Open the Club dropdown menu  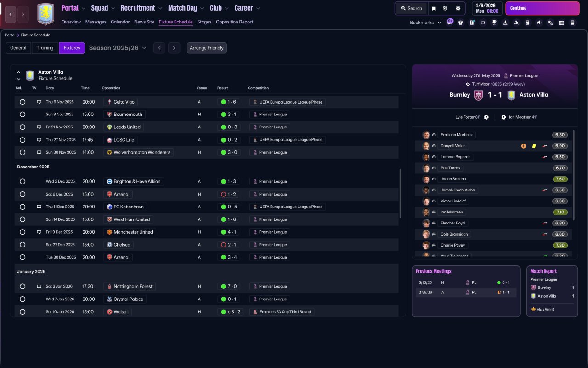click(x=219, y=8)
